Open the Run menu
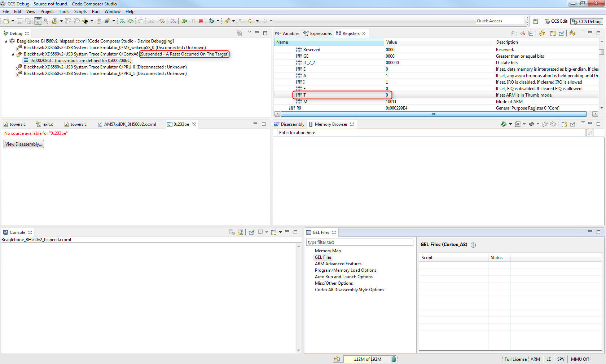This screenshot has height=364, width=606. (x=96, y=12)
